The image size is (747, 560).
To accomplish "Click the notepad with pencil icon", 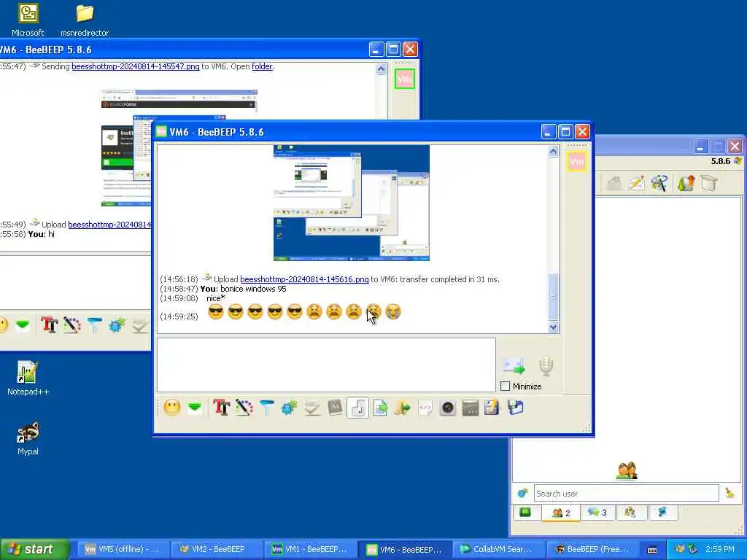I will point(492,408).
